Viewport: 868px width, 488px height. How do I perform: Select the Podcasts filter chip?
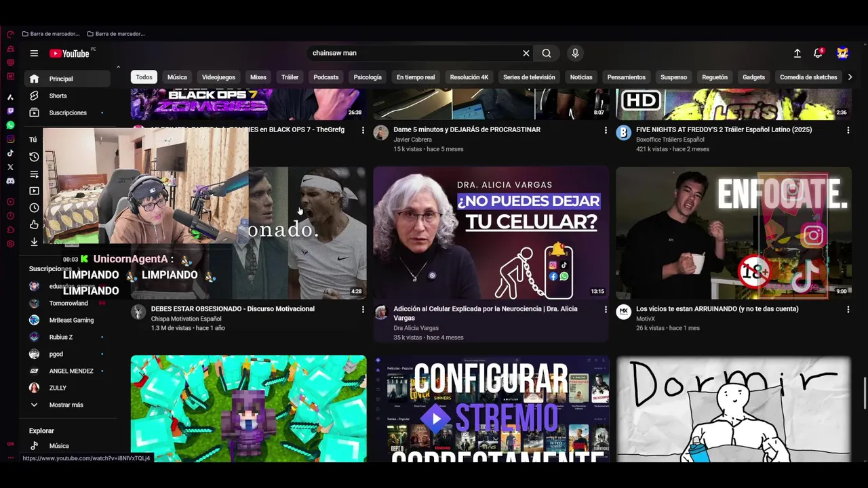(x=326, y=77)
